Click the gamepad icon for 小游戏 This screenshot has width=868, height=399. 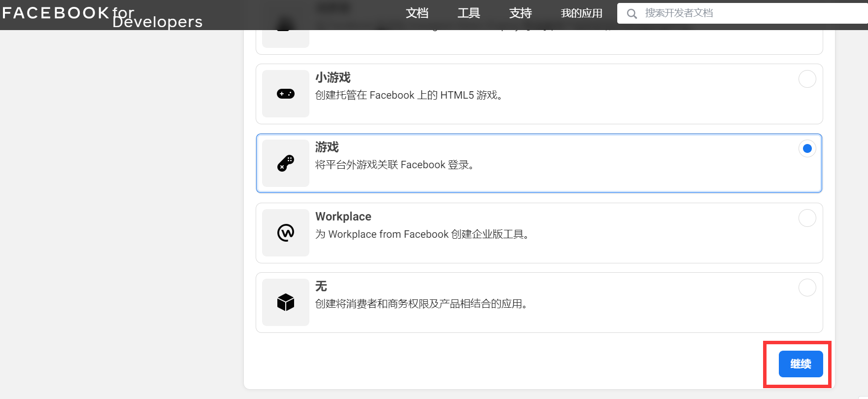[286, 94]
